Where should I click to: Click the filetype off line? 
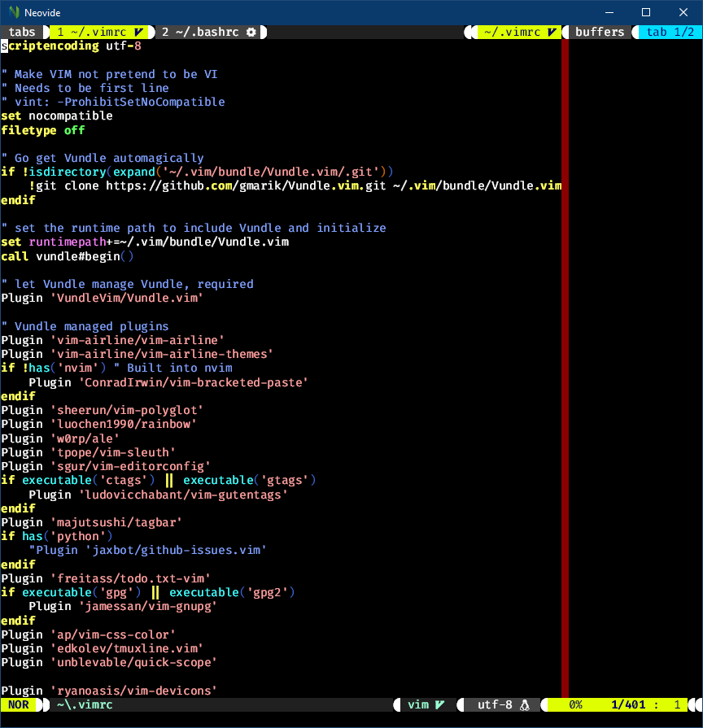coord(43,130)
